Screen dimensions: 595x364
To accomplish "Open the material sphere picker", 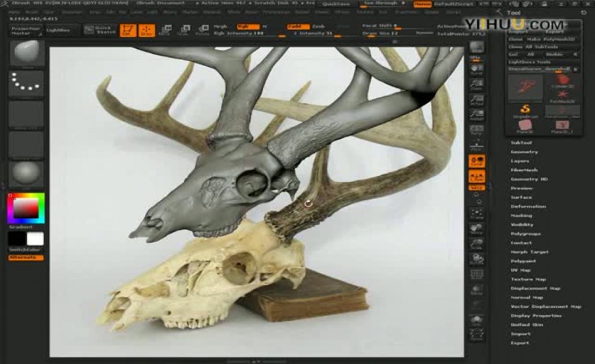I will click(26, 175).
